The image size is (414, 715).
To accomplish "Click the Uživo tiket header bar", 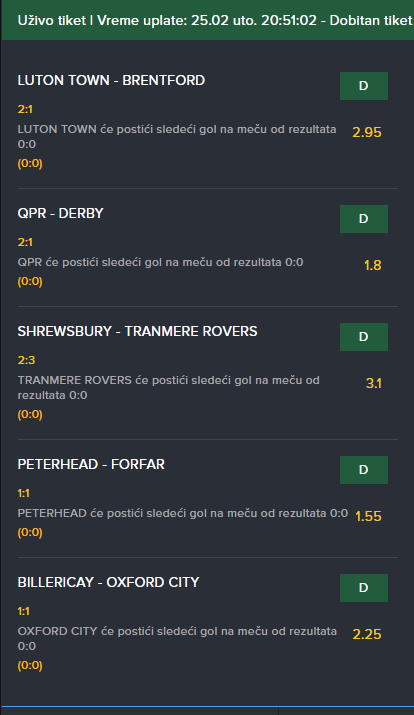I will point(208,20).
